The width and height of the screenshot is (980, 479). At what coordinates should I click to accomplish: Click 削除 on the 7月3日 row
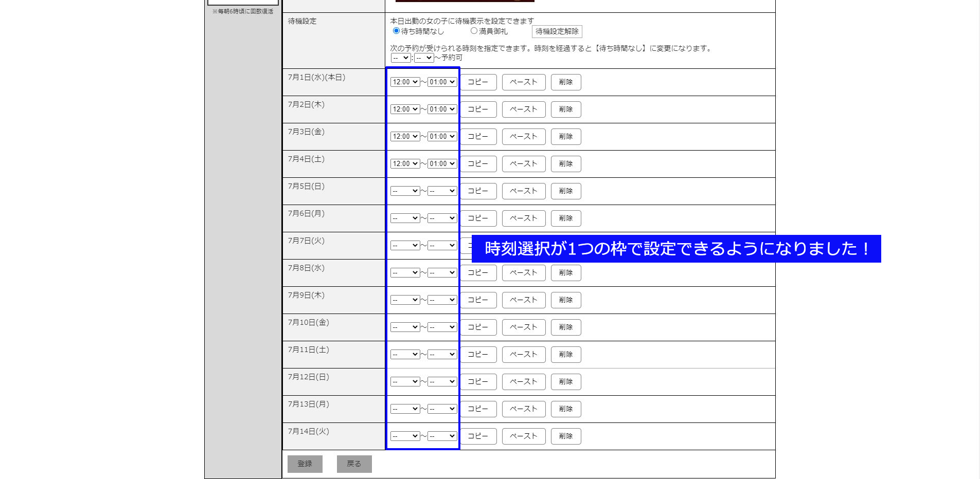pos(565,136)
